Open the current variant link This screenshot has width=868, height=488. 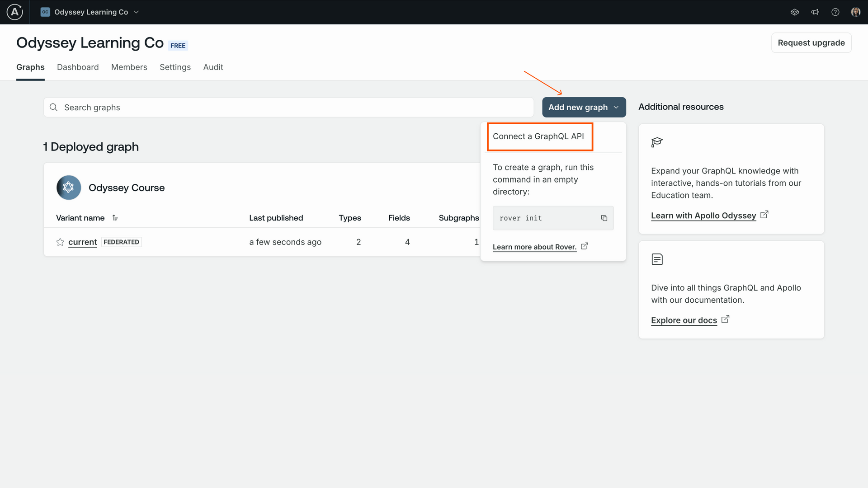(x=83, y=242)
